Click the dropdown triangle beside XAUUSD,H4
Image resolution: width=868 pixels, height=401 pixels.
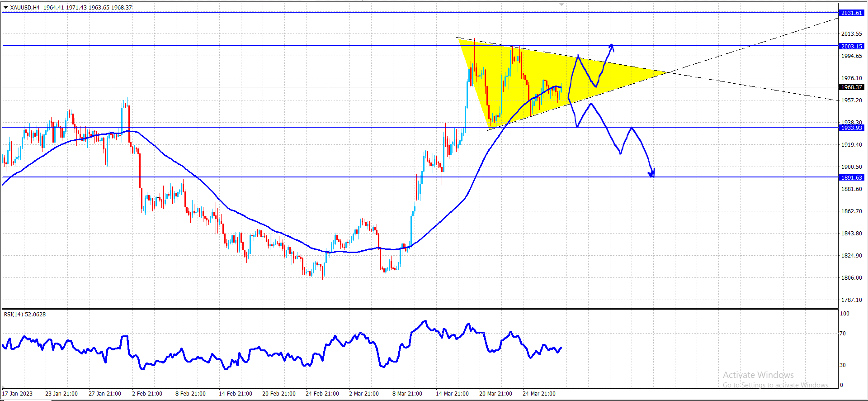6,7
